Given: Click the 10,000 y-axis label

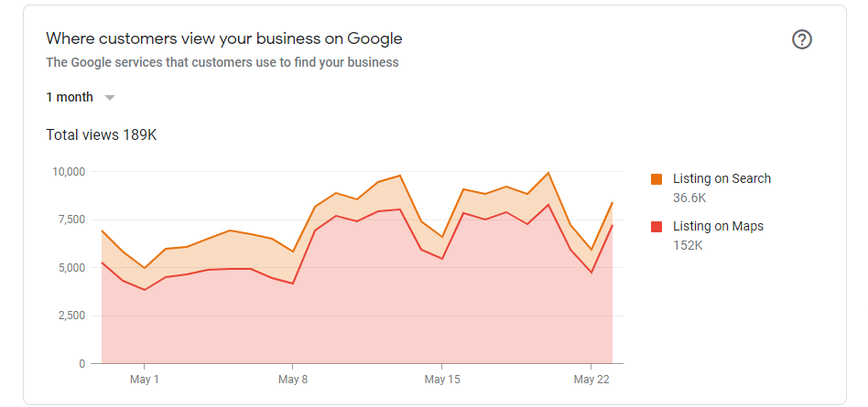Looking at the screenshot, I should coord(69,172).
